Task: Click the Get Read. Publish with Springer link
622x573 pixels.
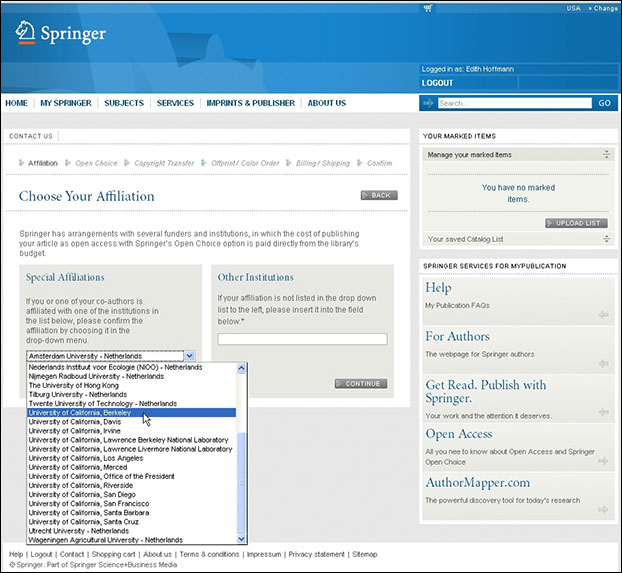Action: point(486,391)
